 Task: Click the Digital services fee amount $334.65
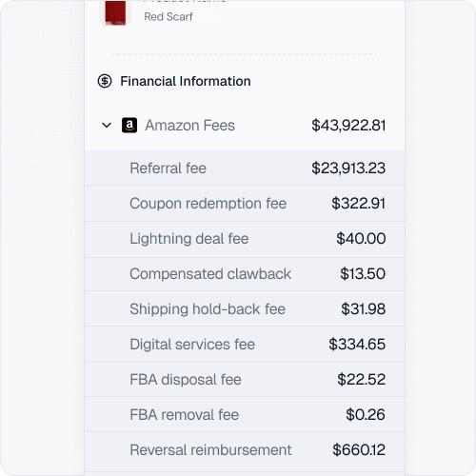[357, 345]
